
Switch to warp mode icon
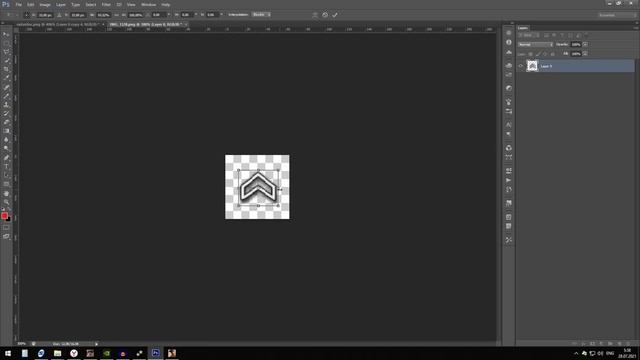coord(315,15)
